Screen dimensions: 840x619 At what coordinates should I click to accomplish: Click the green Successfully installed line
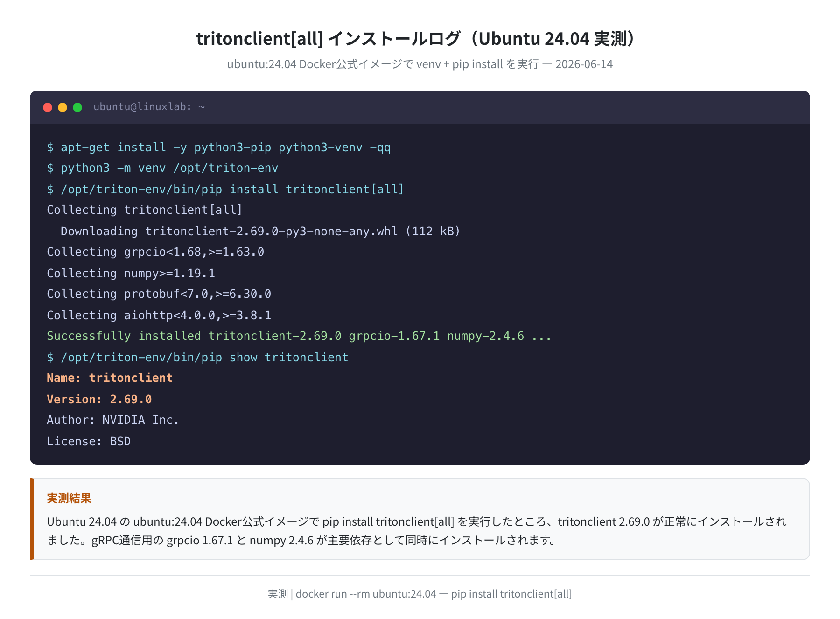pos(299,336)
